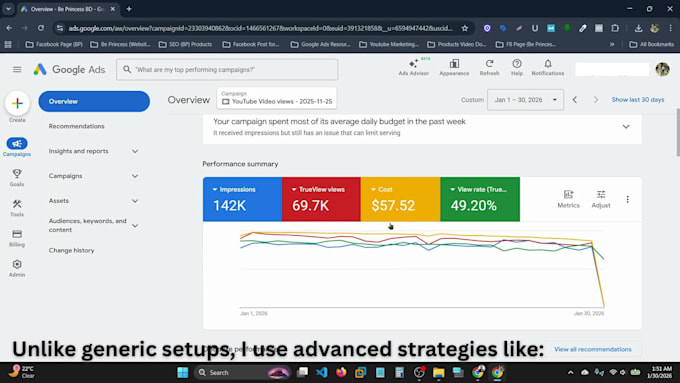Open the Metrics chart options
This screenshot has height=383, width=680.
pos(568,199)
